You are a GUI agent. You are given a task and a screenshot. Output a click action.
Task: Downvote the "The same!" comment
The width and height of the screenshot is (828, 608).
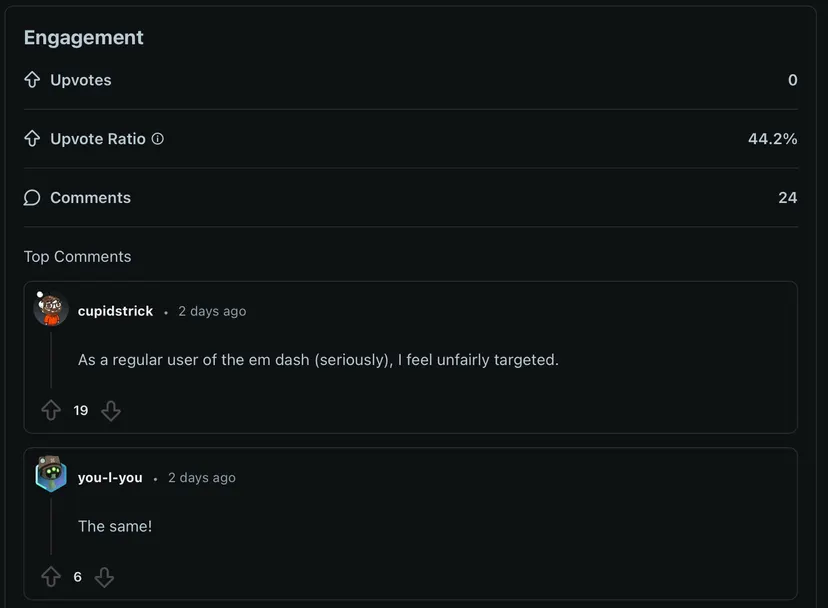pyautogui.click(x=104, y=577)
